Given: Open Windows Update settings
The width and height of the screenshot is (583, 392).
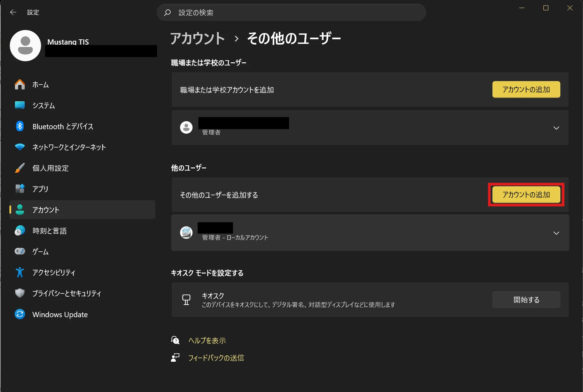Looking at the screenshot, I should [82, 314].
